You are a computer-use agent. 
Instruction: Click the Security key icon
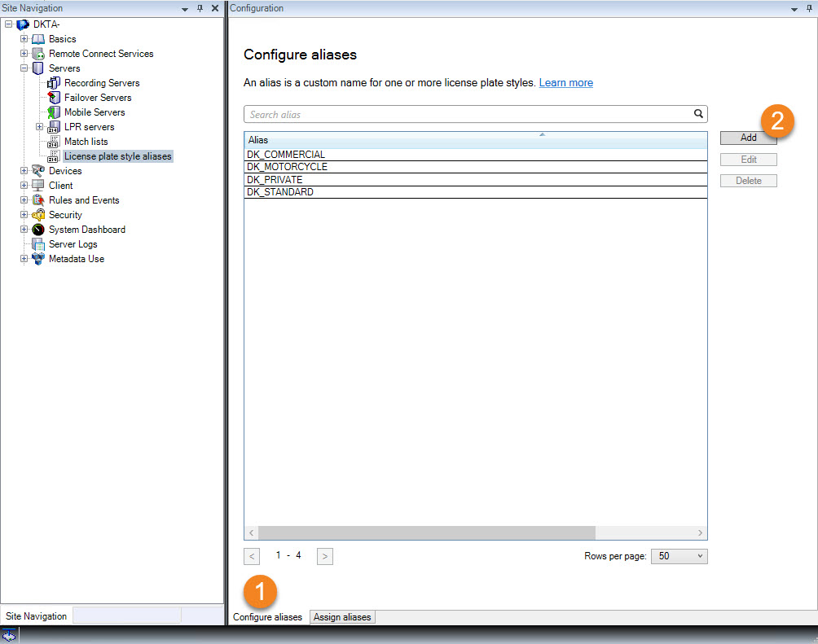pyautogui.click(x=37, y=215)
